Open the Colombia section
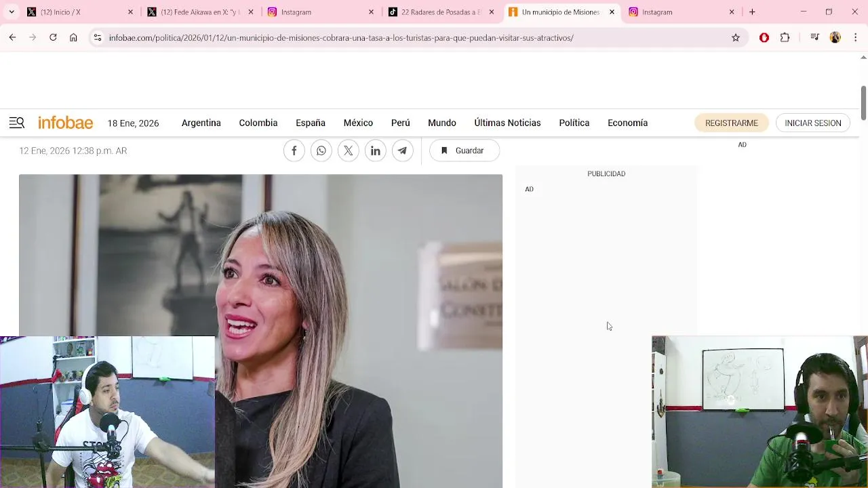Viewport: 868px width, 488px height. [x=258, y=123]
